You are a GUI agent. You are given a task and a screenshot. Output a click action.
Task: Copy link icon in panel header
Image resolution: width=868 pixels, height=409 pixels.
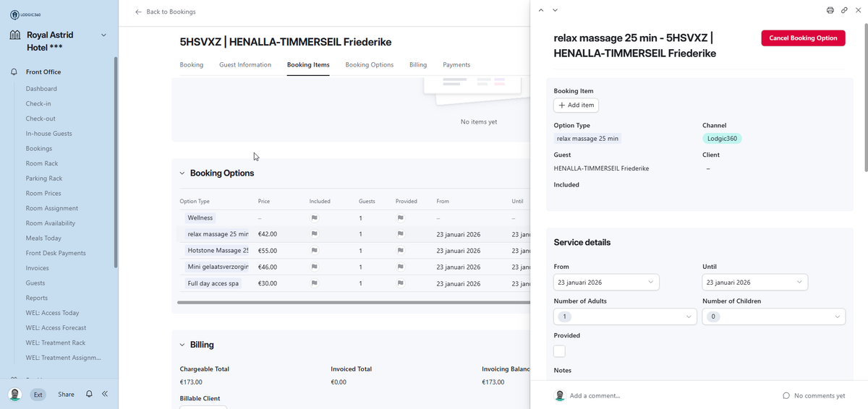click(844, 10)
